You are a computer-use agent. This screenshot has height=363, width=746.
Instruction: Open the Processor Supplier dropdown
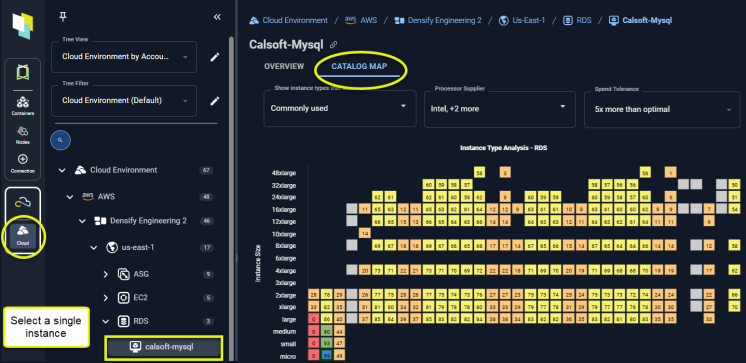[x=500, y=108]
